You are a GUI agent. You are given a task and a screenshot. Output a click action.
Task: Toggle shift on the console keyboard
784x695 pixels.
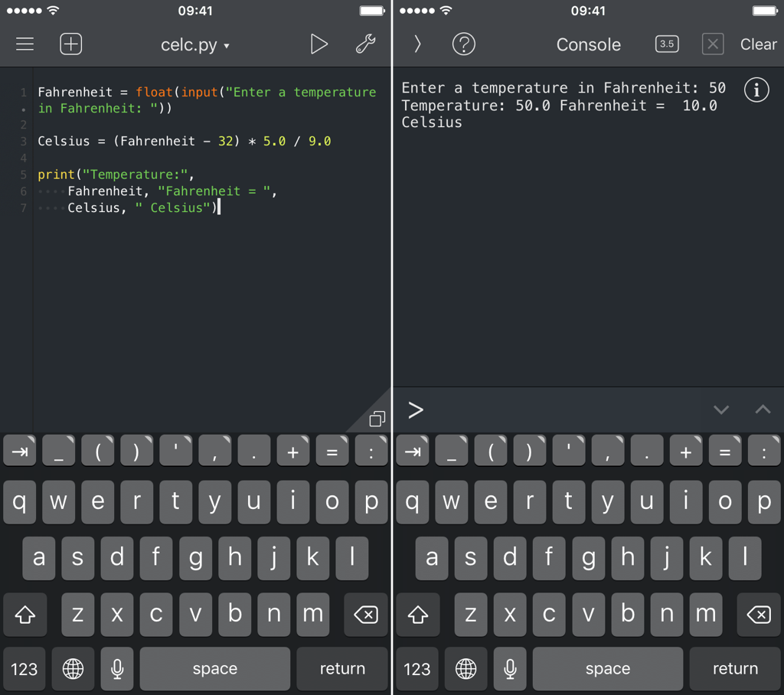(418, 615)
